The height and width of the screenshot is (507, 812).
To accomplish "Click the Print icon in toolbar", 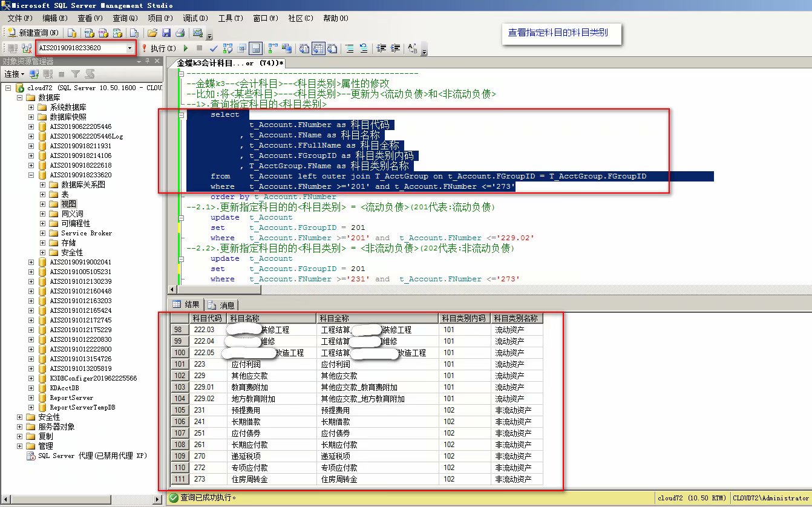I will (x=179, y=33).
